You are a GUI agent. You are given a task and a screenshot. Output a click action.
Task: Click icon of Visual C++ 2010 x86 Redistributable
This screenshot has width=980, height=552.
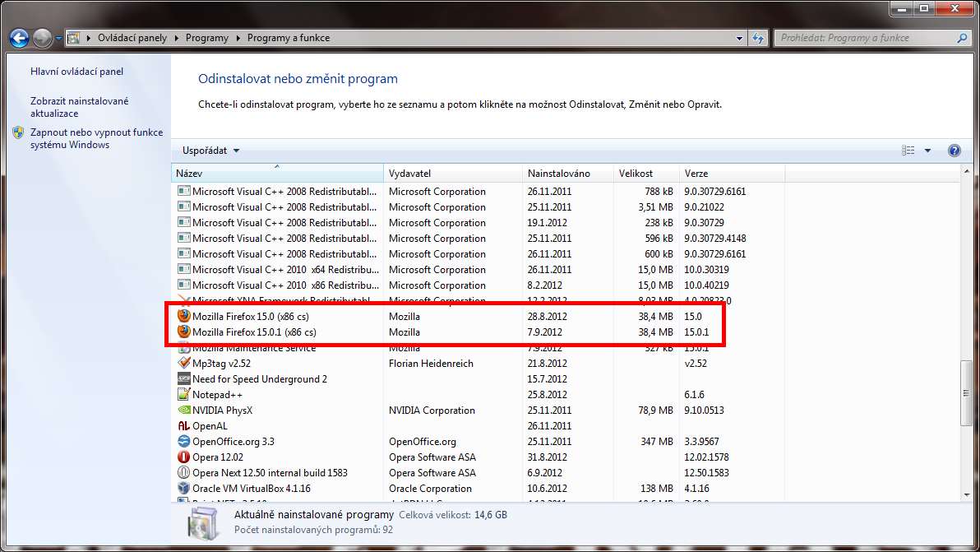(184, 285)
